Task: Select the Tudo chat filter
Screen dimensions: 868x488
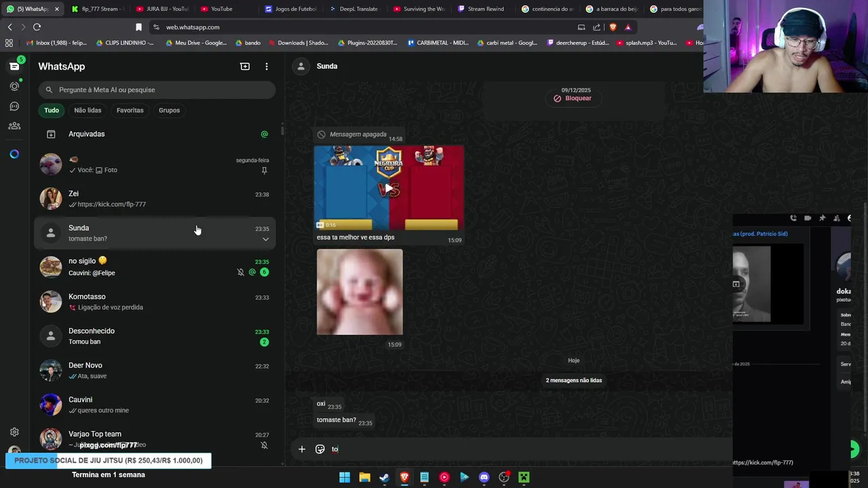Action: point(52,110)
